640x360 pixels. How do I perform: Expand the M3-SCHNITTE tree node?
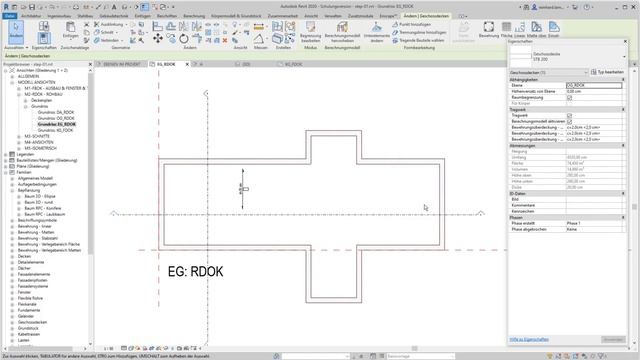point(19,136)
